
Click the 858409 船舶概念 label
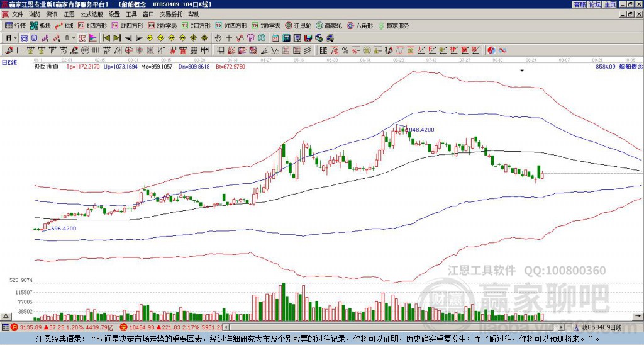pyautogui.click(x=619, y=66)
